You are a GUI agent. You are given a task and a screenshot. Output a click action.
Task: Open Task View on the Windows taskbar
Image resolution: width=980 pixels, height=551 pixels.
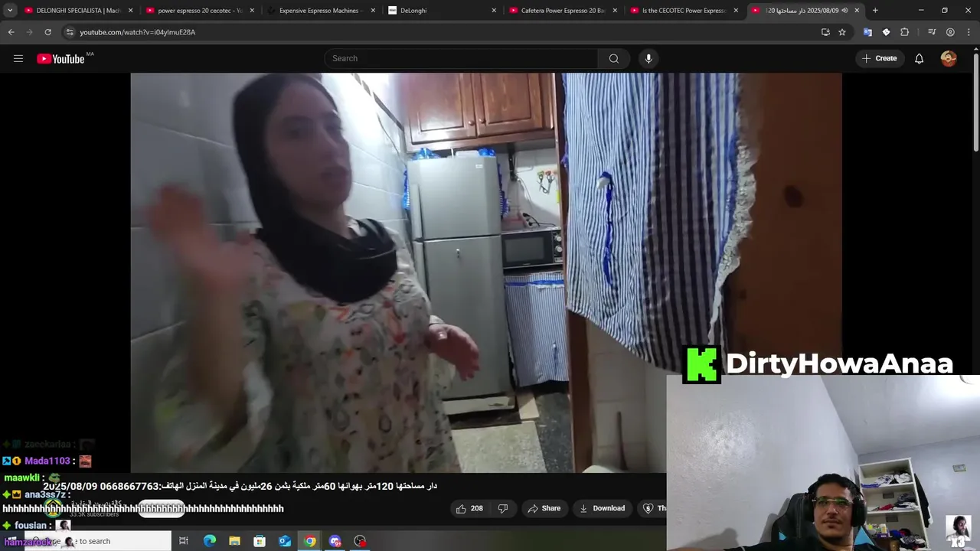tap(184, 541)
